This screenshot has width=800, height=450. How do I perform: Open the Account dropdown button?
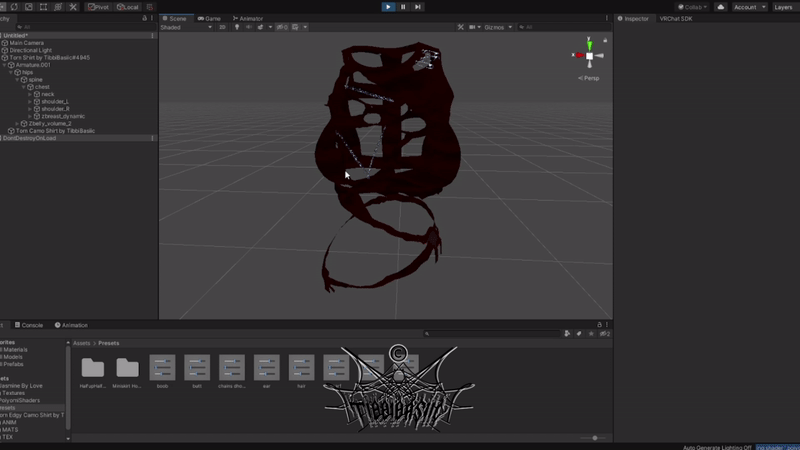point(747,7)
